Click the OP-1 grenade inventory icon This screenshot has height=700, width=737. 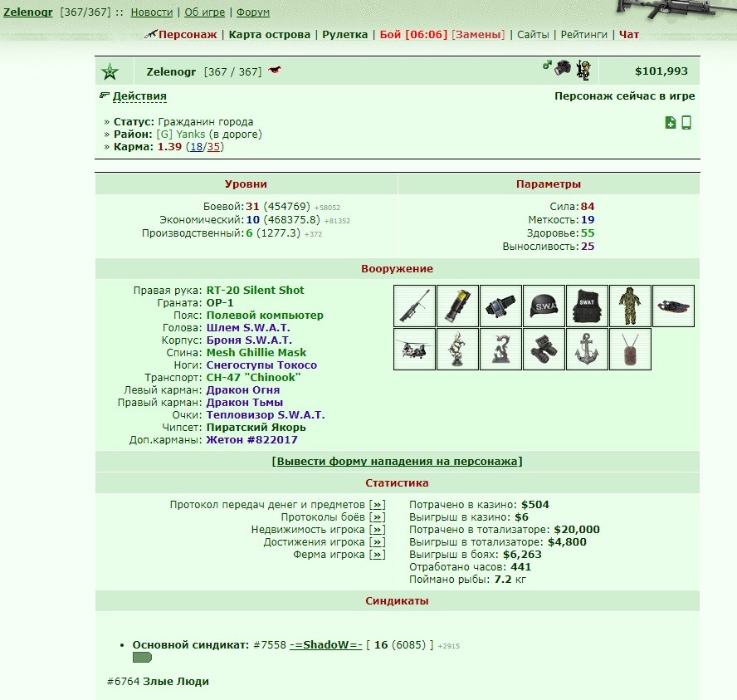(458, 306)
